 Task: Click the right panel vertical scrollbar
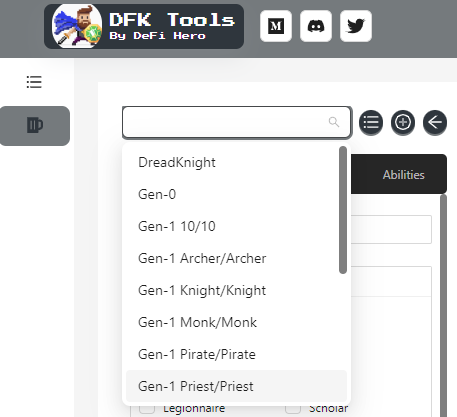(x=443, y=305)
